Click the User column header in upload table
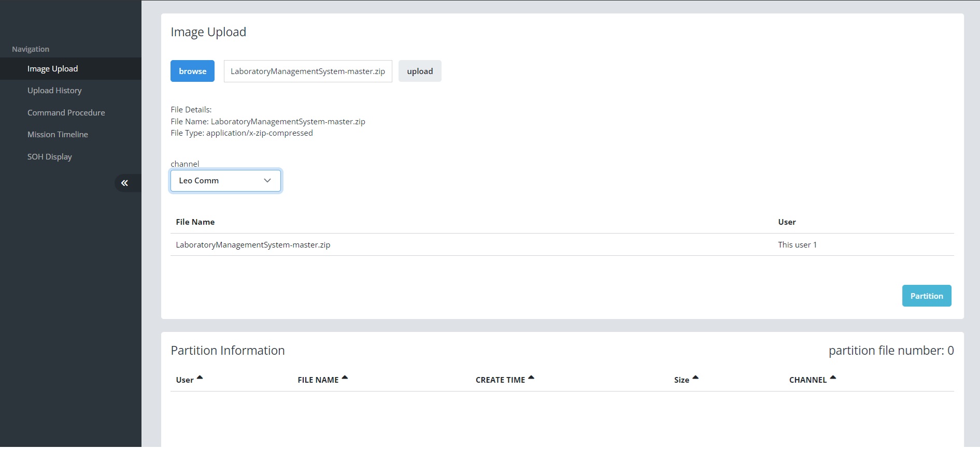980x449 pixels. [787, 222]
